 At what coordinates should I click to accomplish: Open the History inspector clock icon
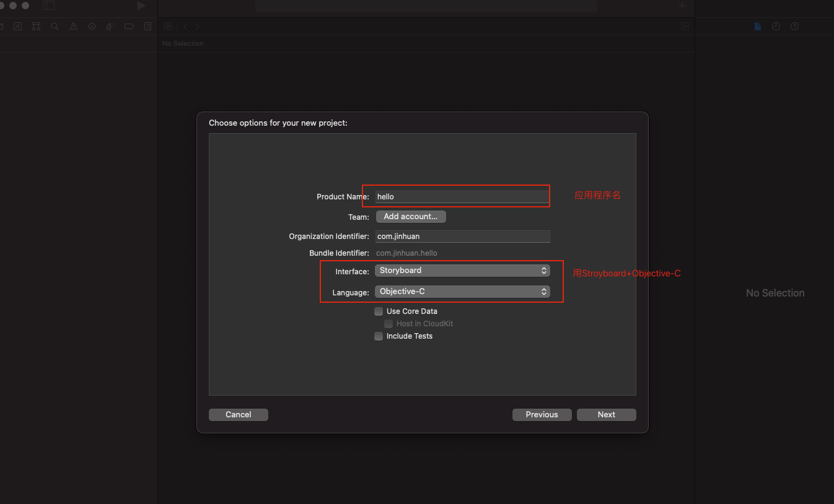[776, 27]
